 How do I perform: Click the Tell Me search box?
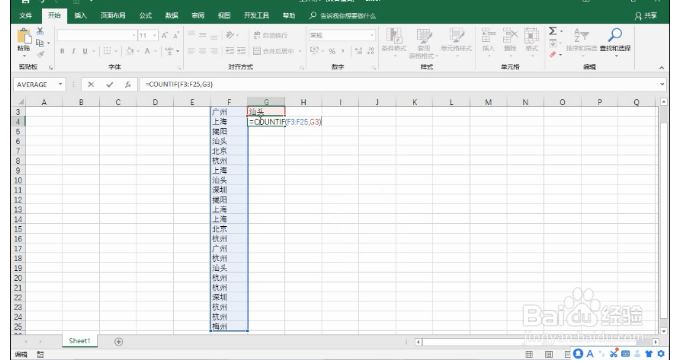343,16
